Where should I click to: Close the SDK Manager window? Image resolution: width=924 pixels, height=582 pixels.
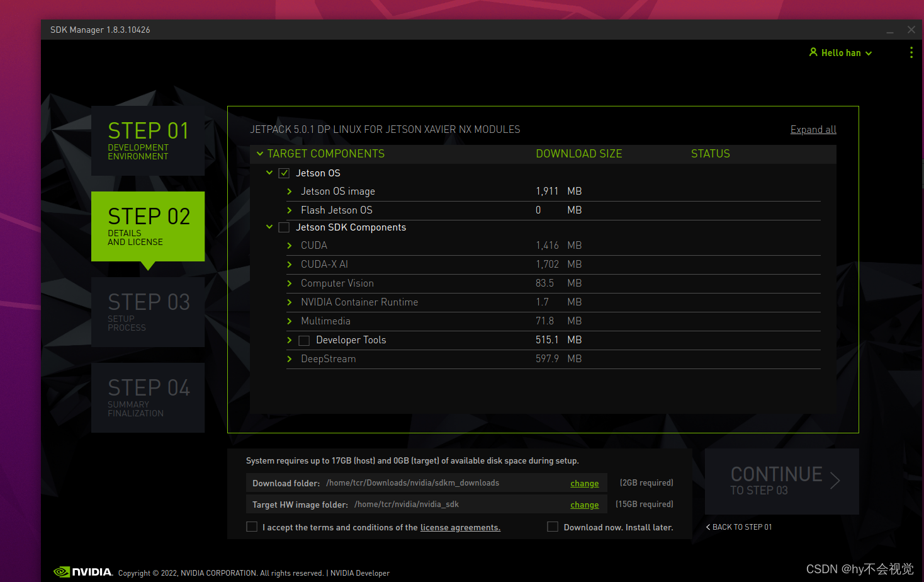click(x=911, y=30)
